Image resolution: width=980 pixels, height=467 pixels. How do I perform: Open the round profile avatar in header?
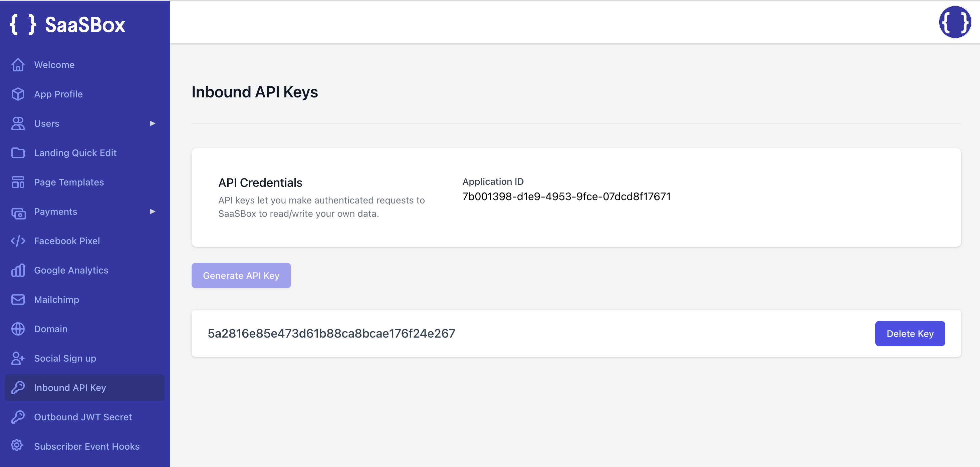point(955,22)
